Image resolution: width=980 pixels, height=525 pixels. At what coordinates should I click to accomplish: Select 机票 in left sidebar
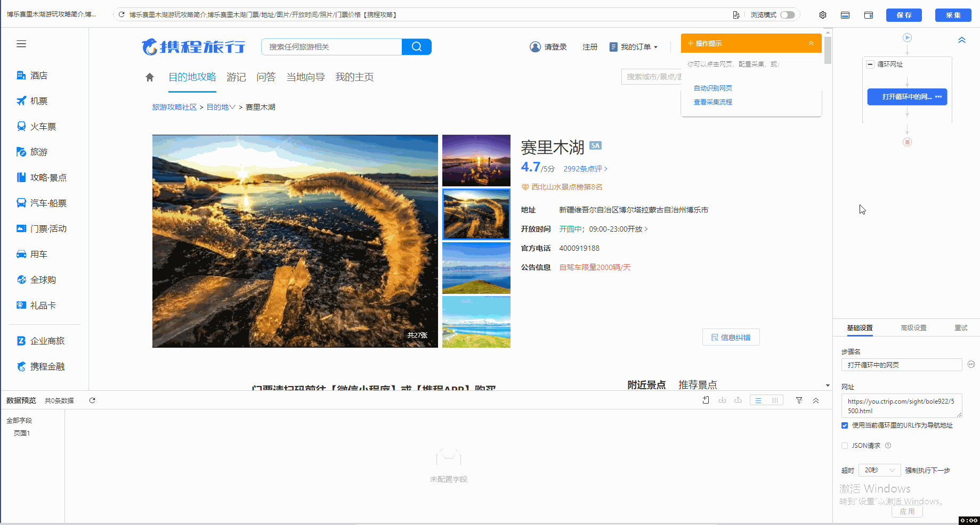tap(32, 101)
